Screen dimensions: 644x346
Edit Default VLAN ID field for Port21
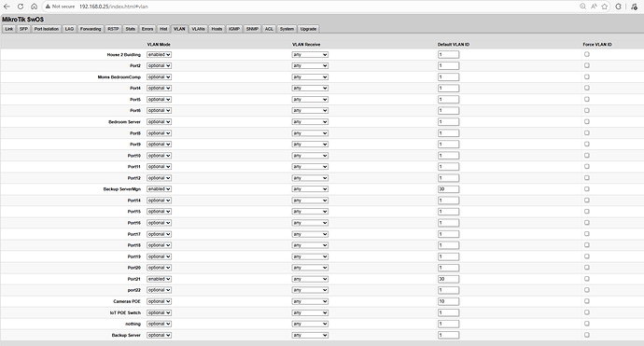(449, 279)
